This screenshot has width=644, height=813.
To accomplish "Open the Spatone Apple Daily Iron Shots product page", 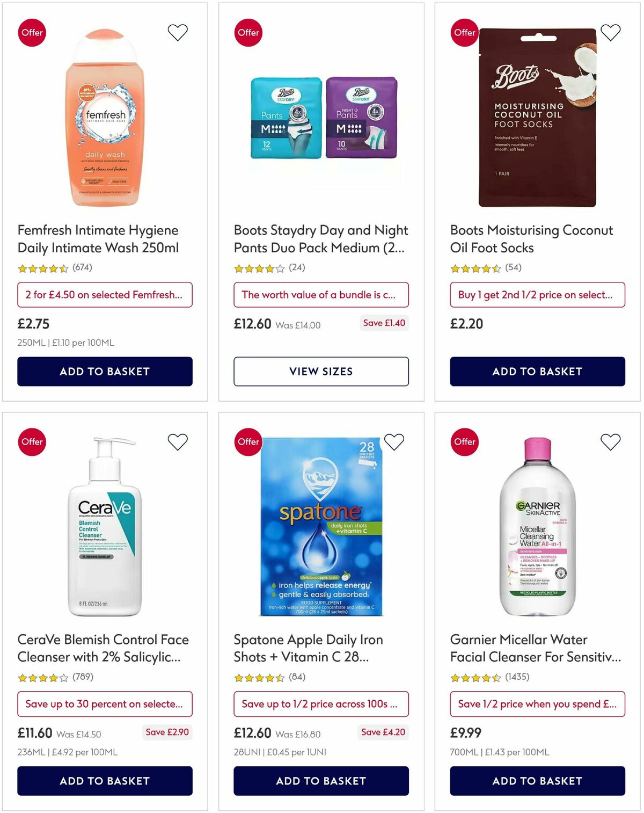I will pyautogui.click(x=308, y=648).
